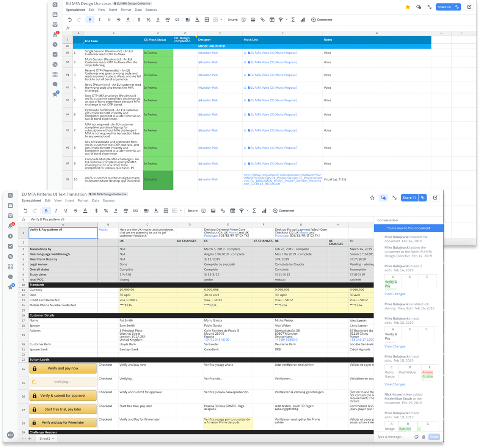Insert a checkbox from the bottom toolbar
Image resolution: width=480 pixels, height=448 pixels.
point(204,211)
